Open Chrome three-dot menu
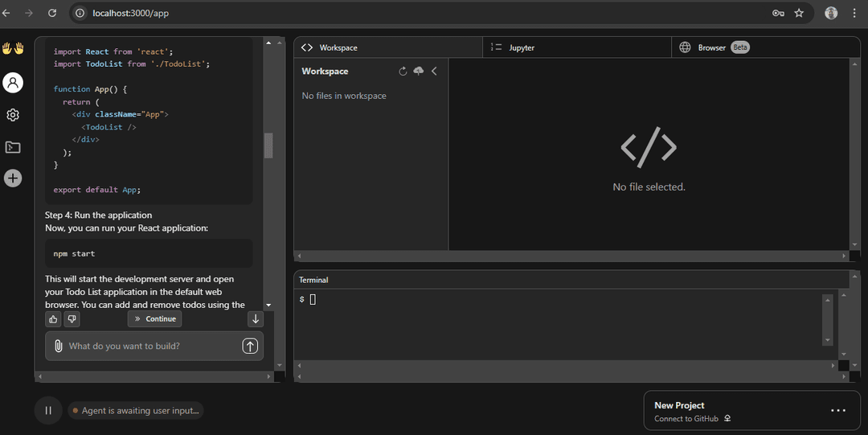This screenshot has height=435, width=868. [x=854, y=13]
